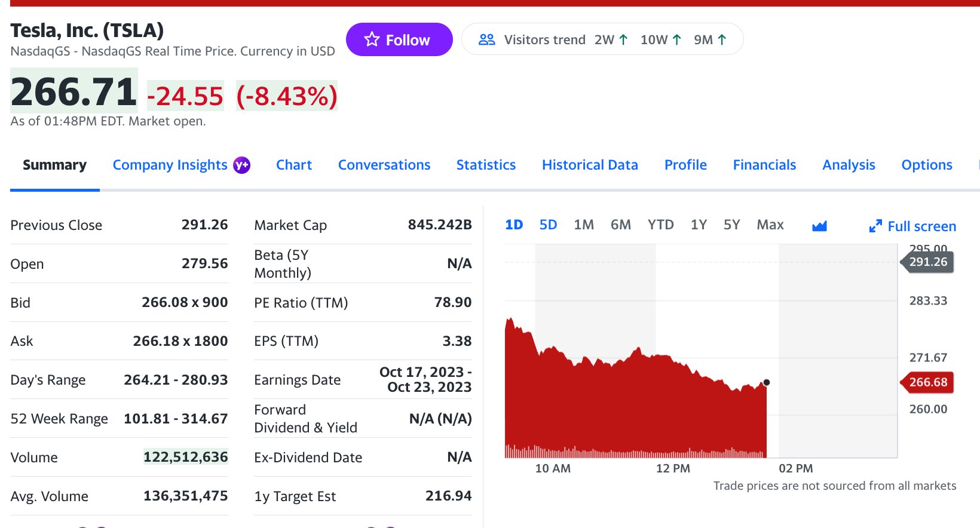Click the 260.00 chart axis label
Screen dimensions: 980x528
click(x=928, y=409)
